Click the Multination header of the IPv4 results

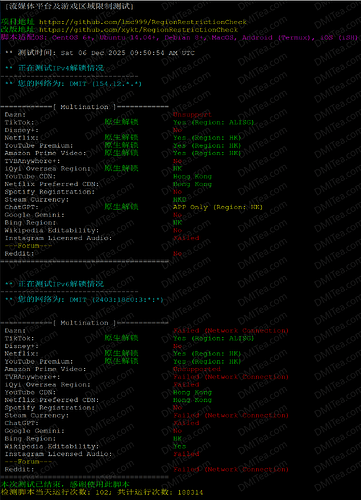click(x=84, y=107)
